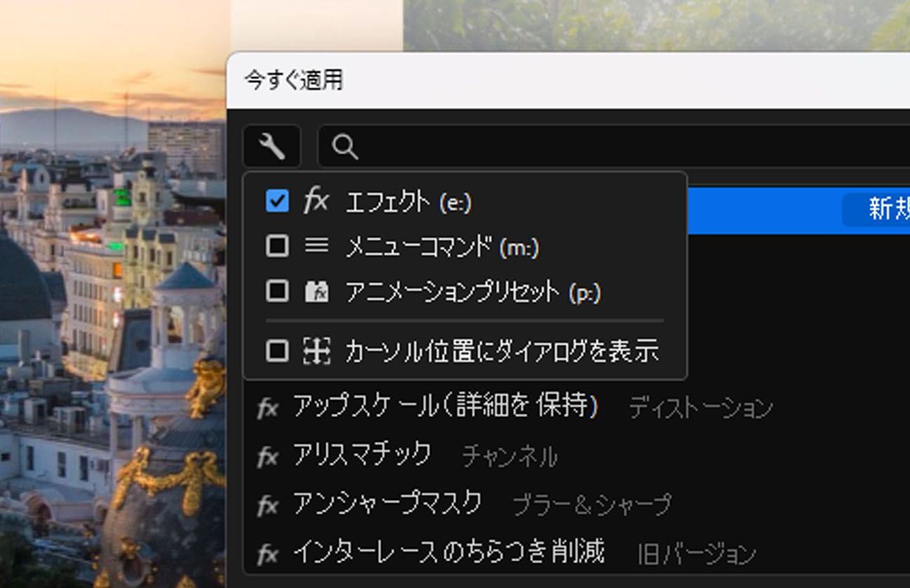
Task: Click the fx icon beside エフェクト
Action: click(x=316, y=202)
